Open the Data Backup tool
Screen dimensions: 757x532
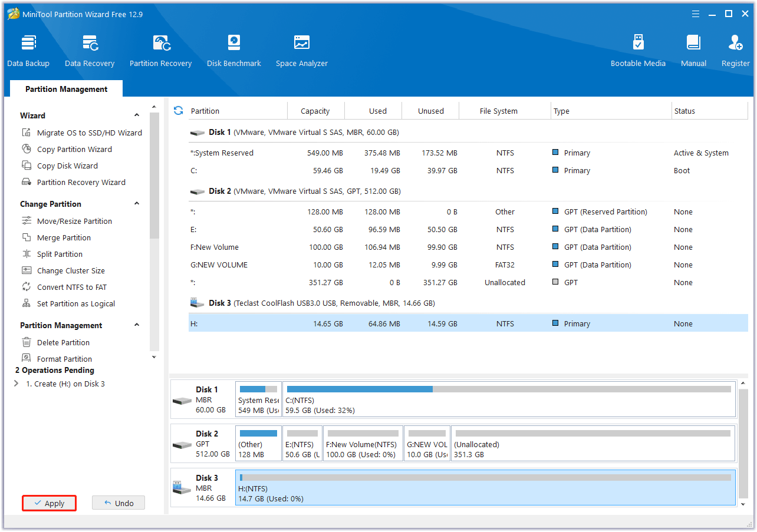[x=28, y=51]
